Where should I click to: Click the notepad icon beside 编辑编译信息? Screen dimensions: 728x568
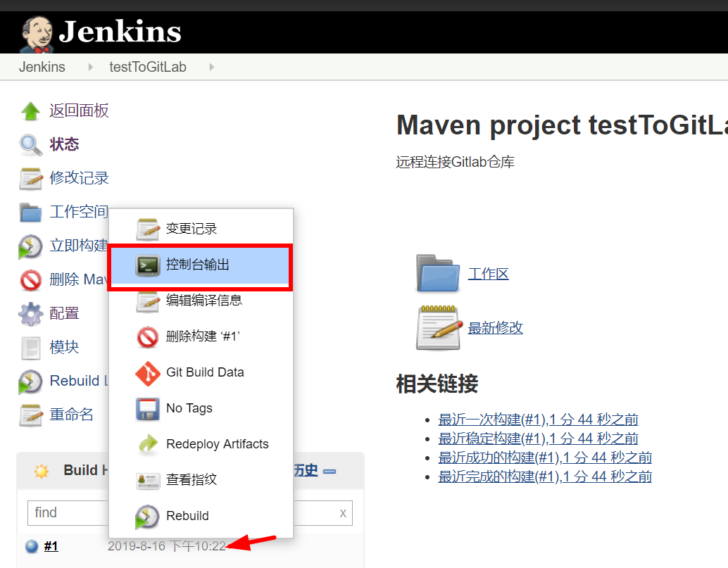click(x=148, y=301)
